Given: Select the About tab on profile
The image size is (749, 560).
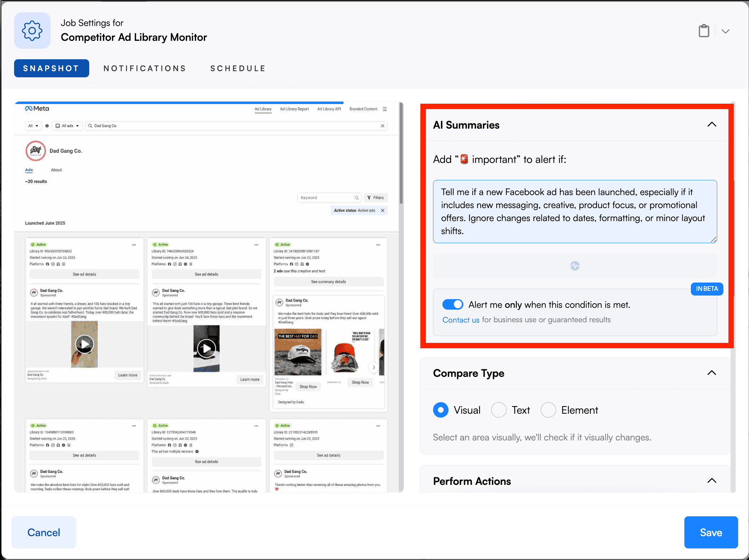Looking at the screenshot, I should tap(56, 170).
